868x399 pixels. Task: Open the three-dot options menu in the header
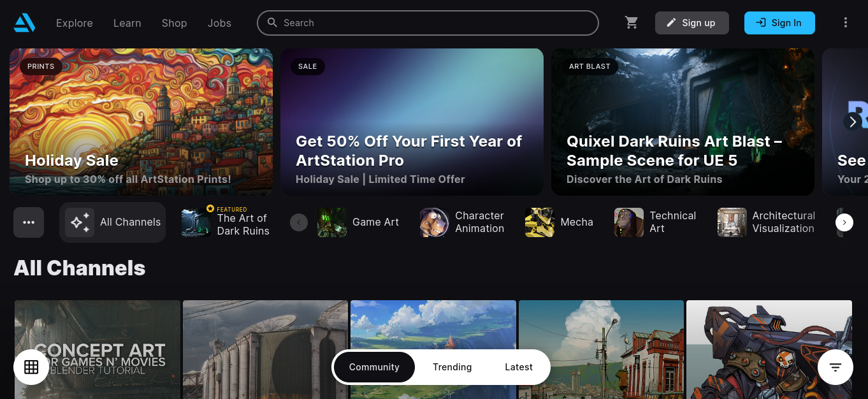pos(846,23)
